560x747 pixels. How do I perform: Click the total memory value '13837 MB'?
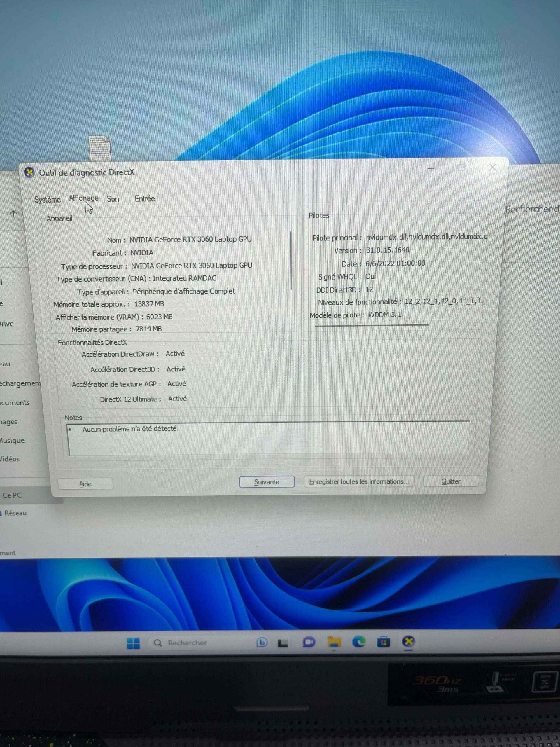pyautogui.click(x=149, y=304)
